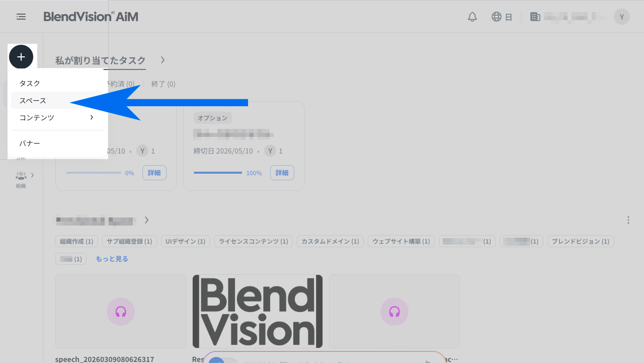Filter by カスタムドメイン (1) tag

click(x=330, y=241)
